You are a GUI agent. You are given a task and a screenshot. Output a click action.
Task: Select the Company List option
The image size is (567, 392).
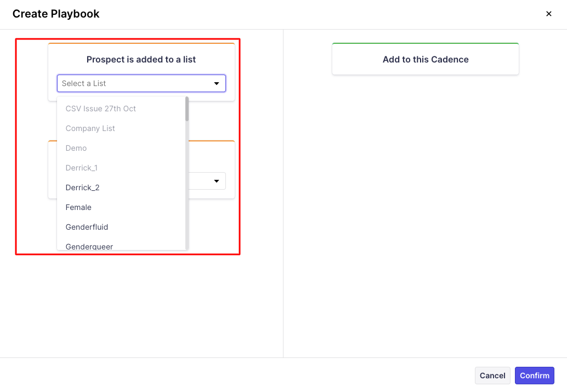pos(90,128)
